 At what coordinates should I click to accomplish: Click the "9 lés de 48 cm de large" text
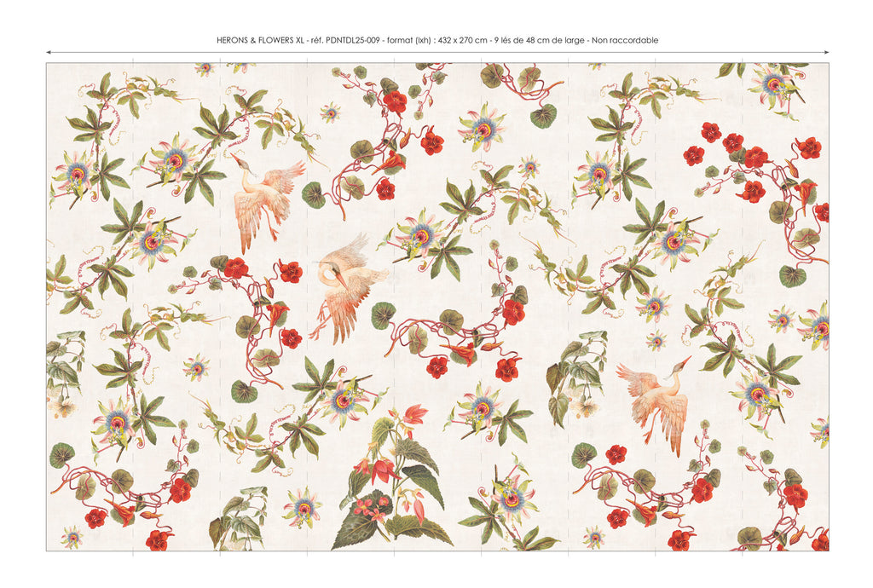click(x=539, y=40)
